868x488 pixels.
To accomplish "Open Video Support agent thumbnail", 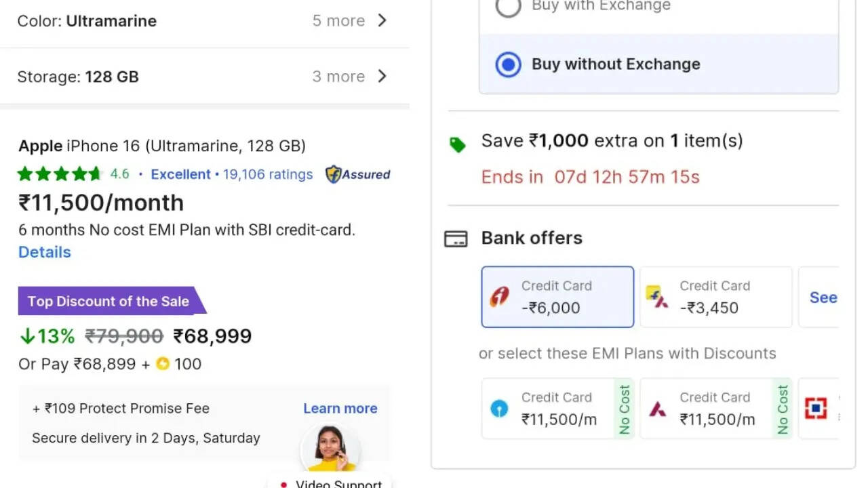I will coord(331,449).
